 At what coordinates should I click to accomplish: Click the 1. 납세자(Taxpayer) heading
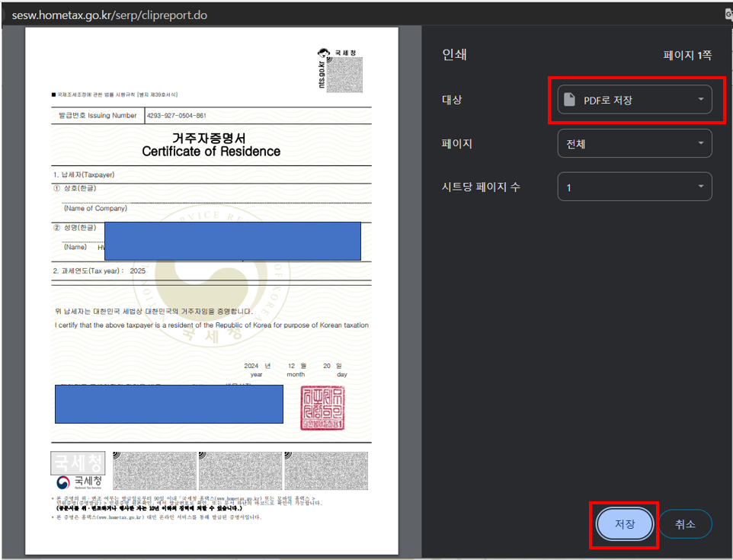[84, 174]
